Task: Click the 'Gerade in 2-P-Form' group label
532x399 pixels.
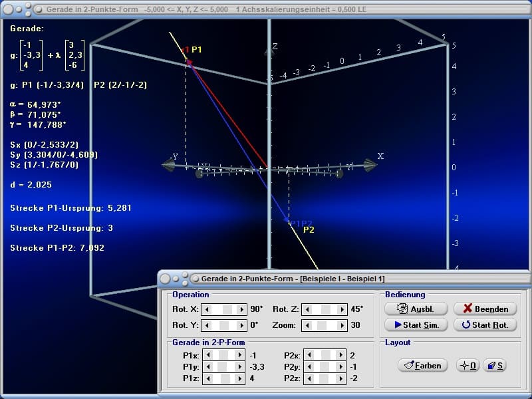Action: 209,342
